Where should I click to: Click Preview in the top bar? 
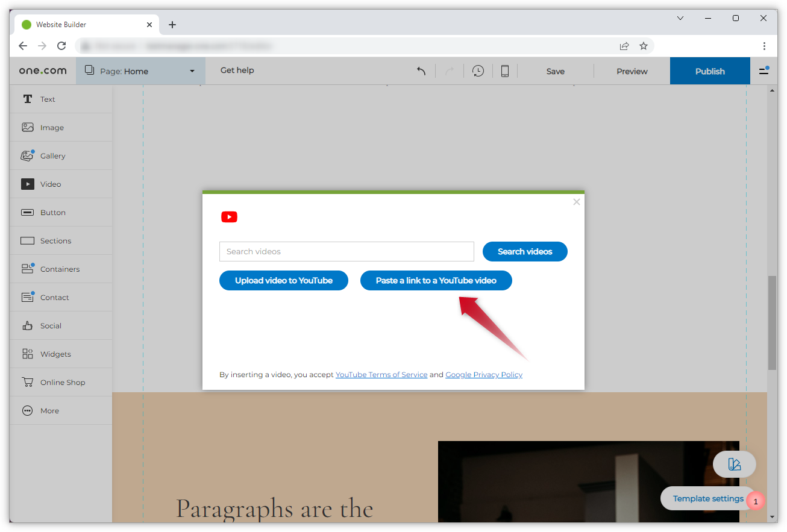tap(632, 71)
